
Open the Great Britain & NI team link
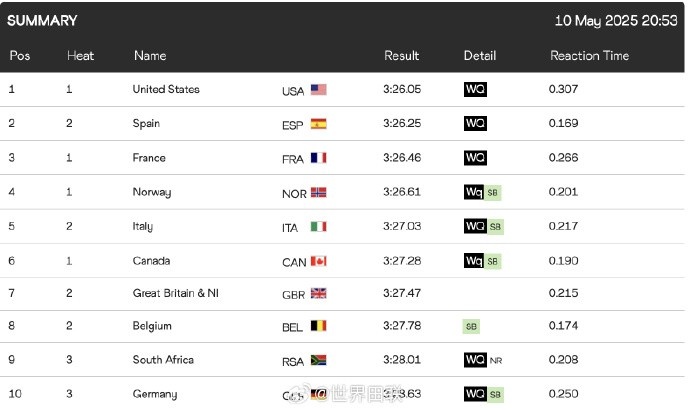[x=180, y=293]
